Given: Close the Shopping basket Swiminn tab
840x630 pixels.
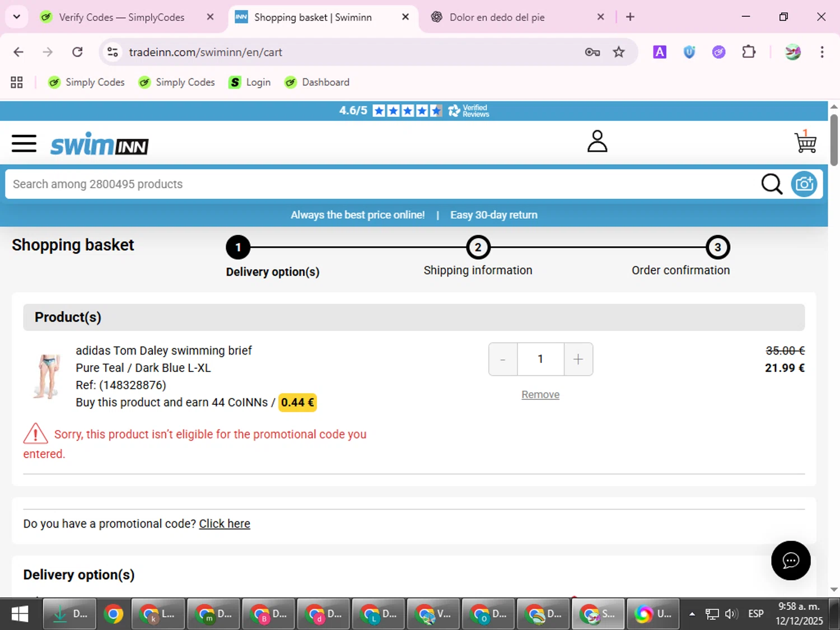Looking at the screenshot, I should click(x=405, y=17).
